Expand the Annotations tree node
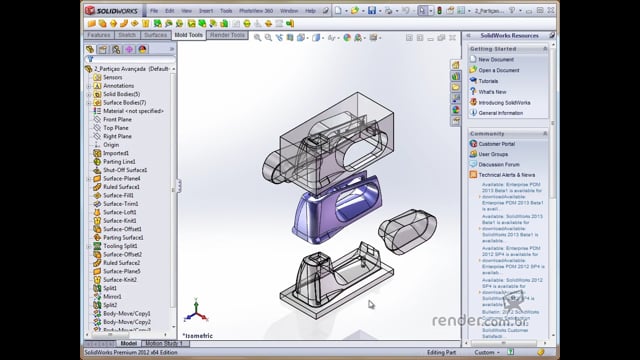Viewport: 640px width, 360px height. (89, 86)
